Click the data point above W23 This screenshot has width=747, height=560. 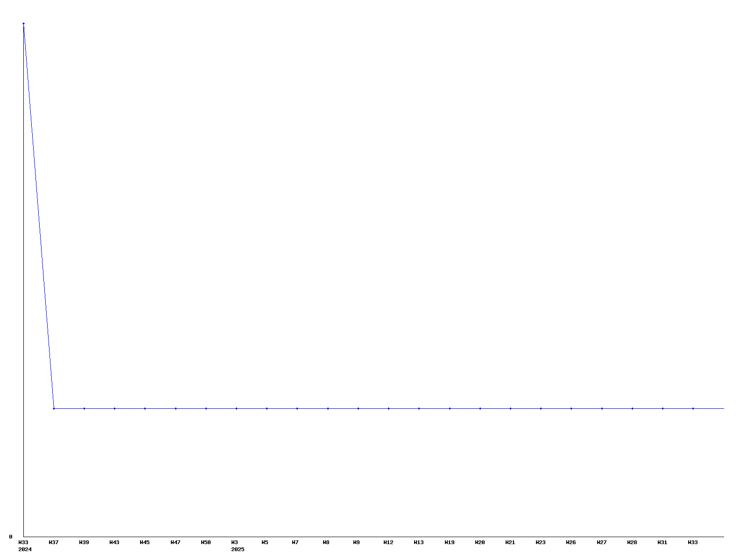541,408
